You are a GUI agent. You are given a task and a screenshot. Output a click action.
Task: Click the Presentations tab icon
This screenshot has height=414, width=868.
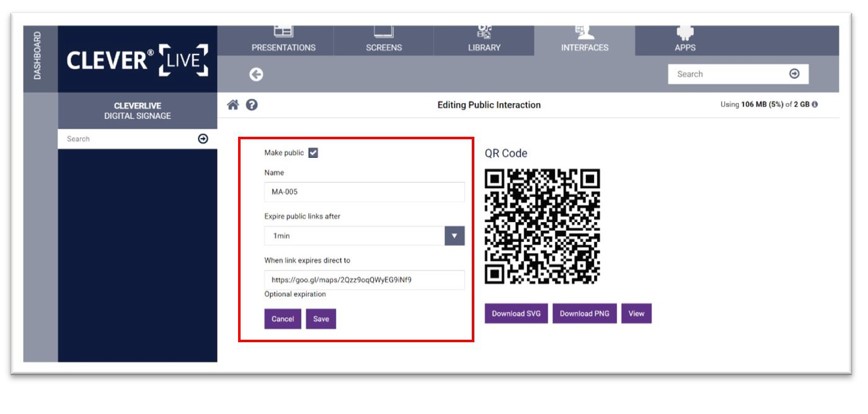point(283,32)
